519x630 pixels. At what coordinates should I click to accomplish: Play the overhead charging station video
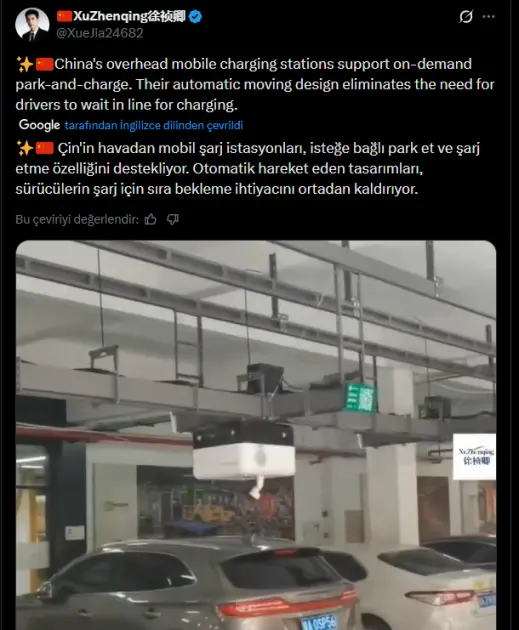coord(256,435)
